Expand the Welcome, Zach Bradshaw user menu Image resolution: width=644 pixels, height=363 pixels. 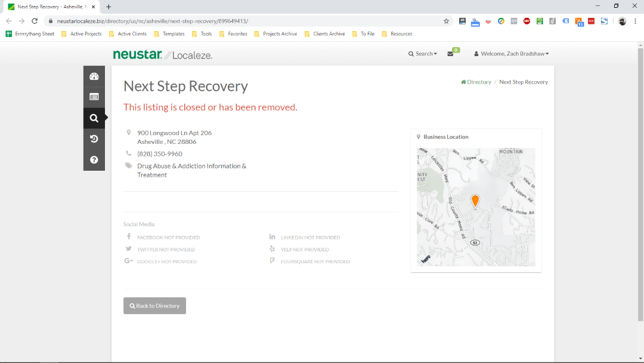click(x=512, y=54)
